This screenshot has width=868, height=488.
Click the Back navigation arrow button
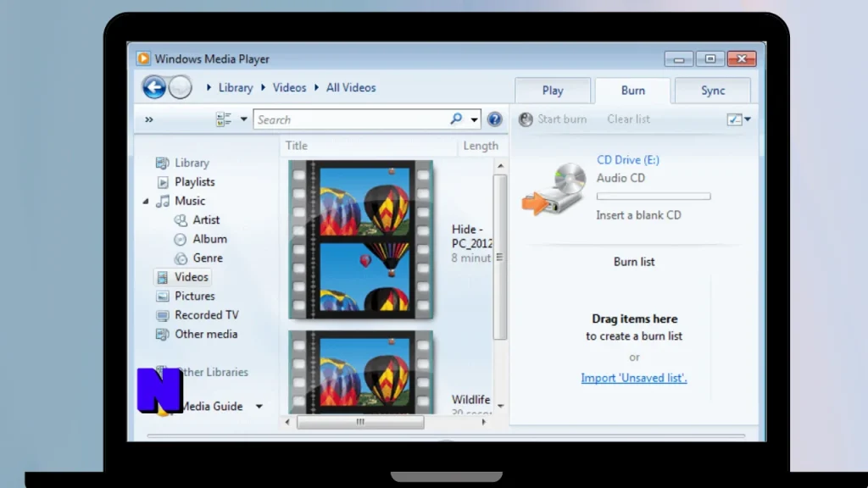154,87
